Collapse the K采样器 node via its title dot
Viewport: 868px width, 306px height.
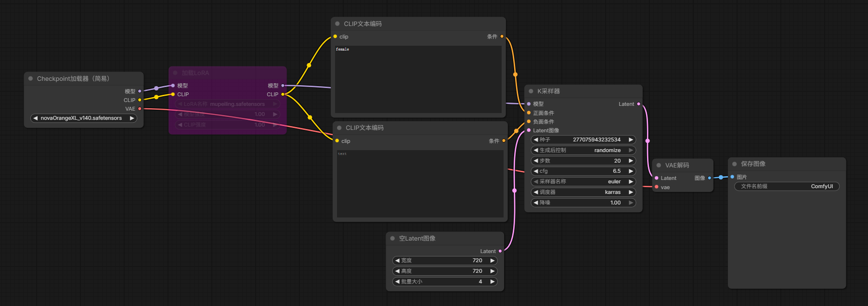tap(531, 91)
